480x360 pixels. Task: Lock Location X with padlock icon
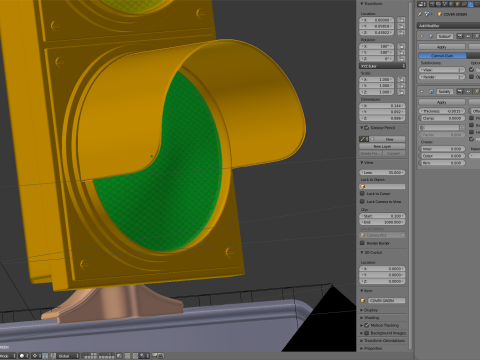pos(401,20)
